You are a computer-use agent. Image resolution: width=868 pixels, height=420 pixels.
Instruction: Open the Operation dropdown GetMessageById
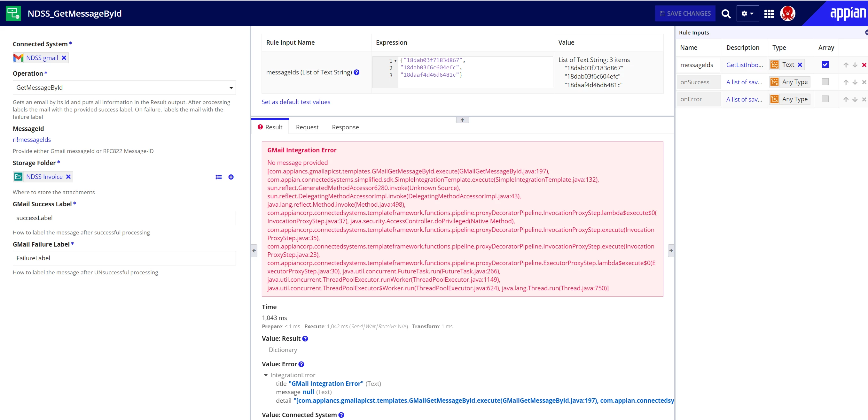[x=124, y=88]
